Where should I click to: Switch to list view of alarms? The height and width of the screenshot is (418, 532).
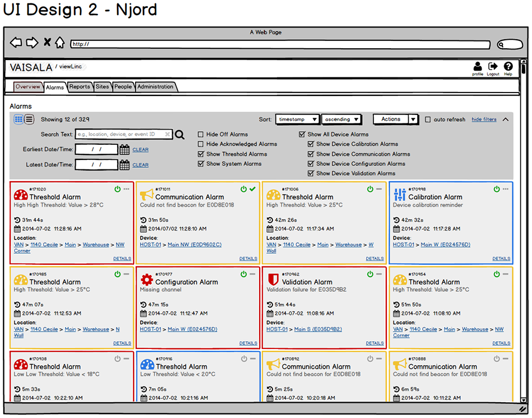pos(29,119)
